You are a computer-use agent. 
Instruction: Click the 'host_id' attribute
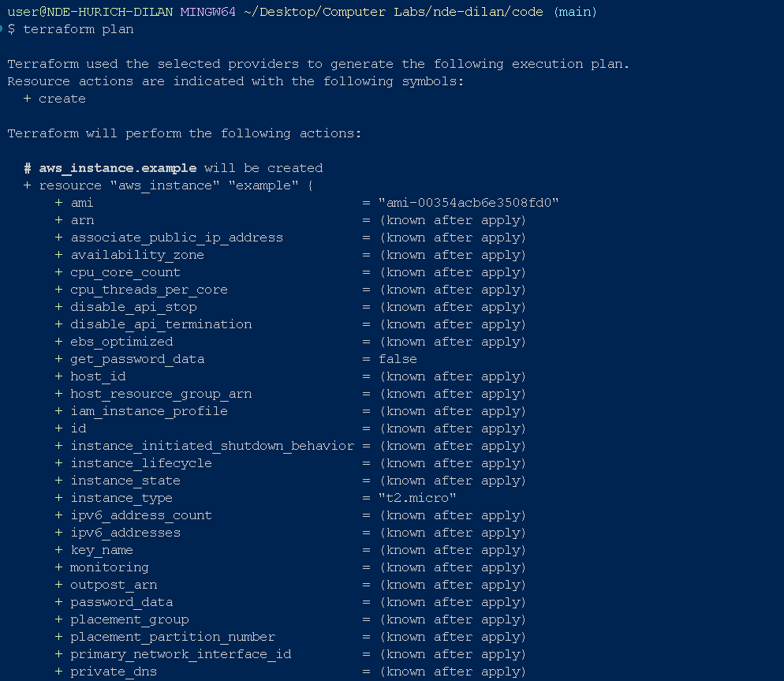pyautogui.click(x=98, y=376)
